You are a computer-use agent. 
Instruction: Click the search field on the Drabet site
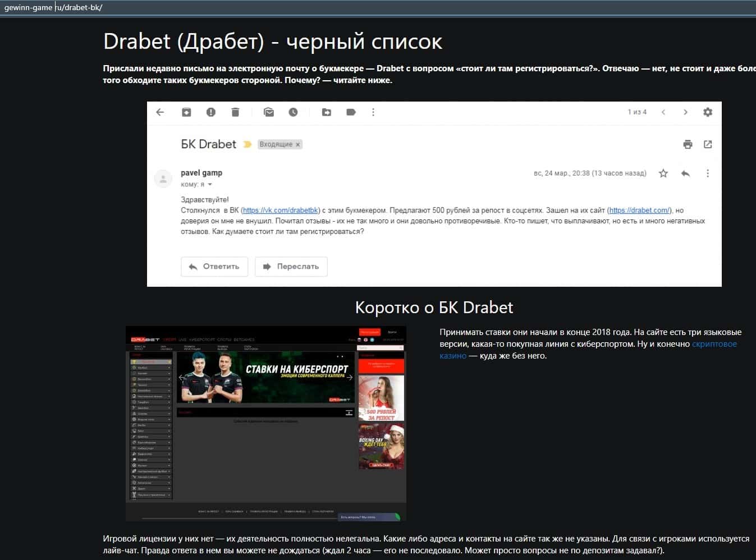point(381,348)
